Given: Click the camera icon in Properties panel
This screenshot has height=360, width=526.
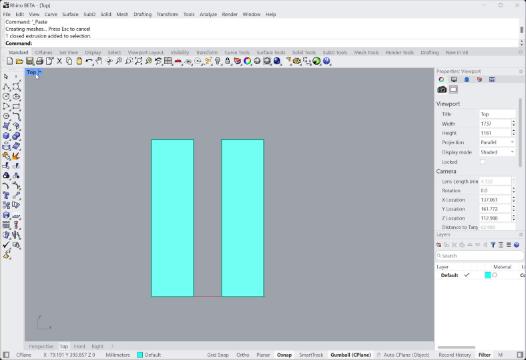Looking at the screenshot, I should coord(442,89).
